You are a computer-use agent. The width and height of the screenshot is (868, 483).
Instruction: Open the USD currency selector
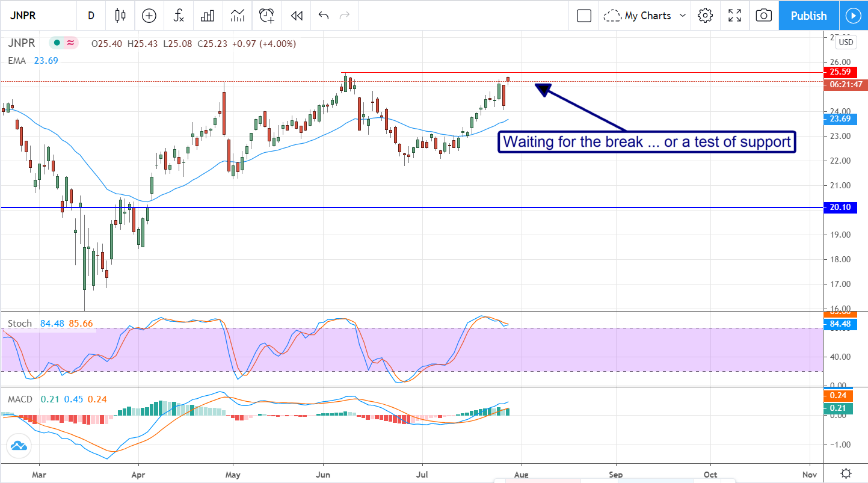(846, 42)
